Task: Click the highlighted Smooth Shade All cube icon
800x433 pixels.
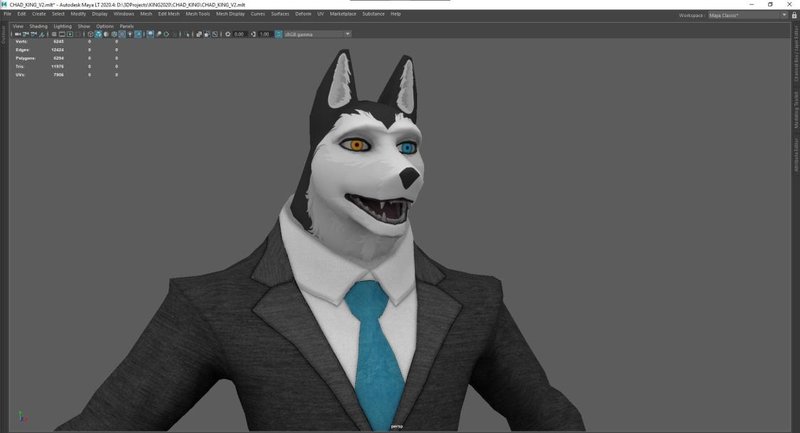Action: click(x=98, y=34)
